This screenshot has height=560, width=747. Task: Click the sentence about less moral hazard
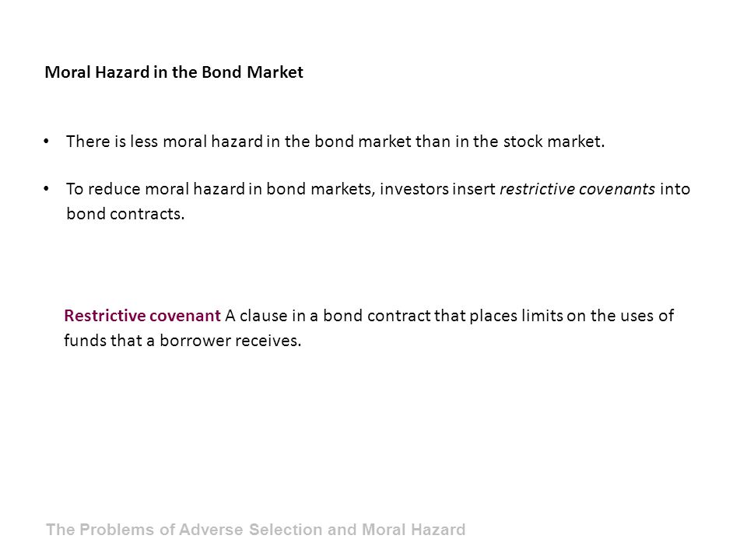pos(335,142)
